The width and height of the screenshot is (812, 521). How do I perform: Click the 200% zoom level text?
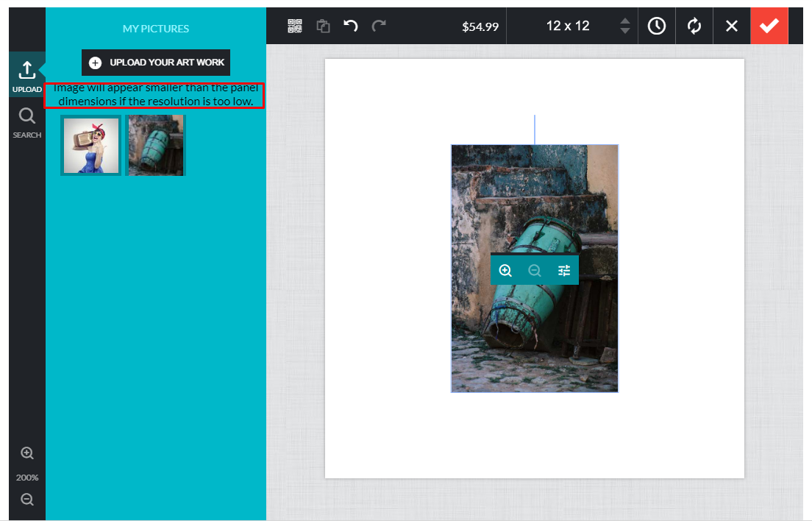27,478
